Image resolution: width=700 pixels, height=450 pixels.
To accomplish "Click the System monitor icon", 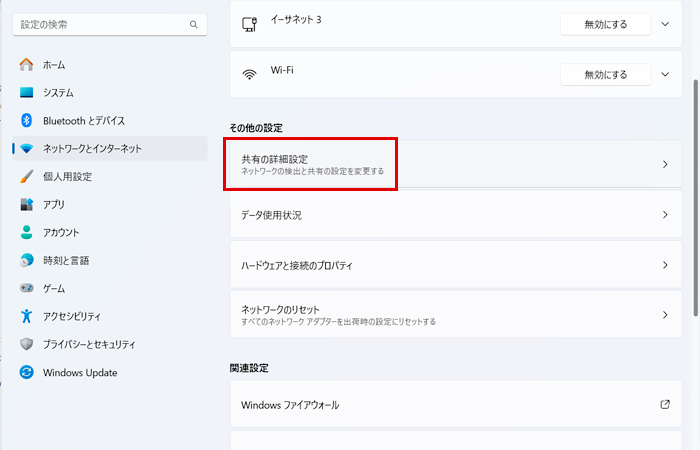I will [26, 92].
